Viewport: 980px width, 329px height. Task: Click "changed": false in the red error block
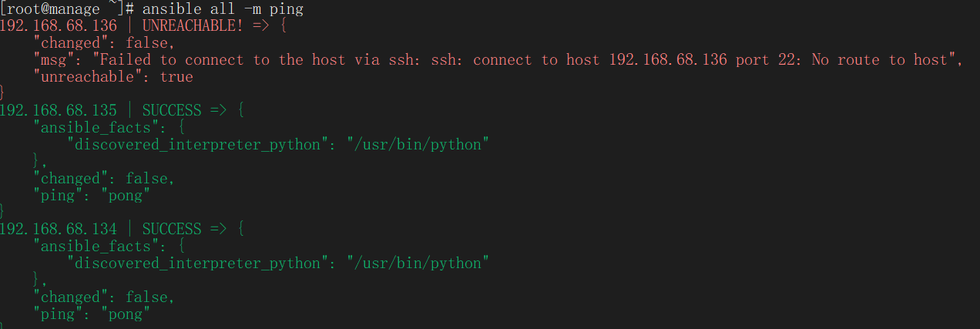point(104,43)
